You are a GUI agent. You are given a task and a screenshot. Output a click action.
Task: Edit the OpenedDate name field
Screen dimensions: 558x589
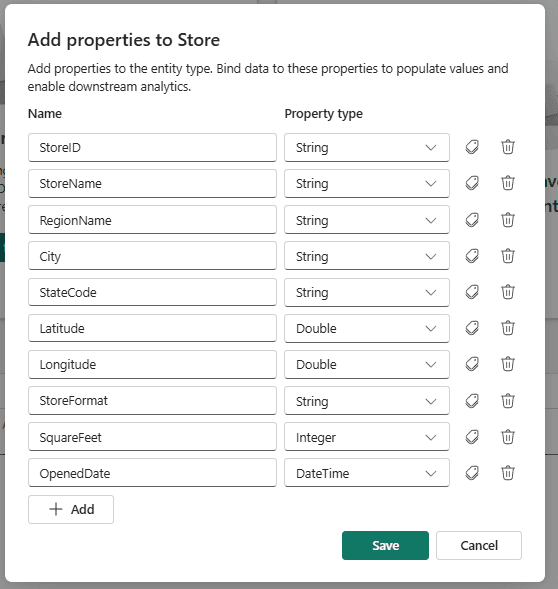(x=152, y=473)
